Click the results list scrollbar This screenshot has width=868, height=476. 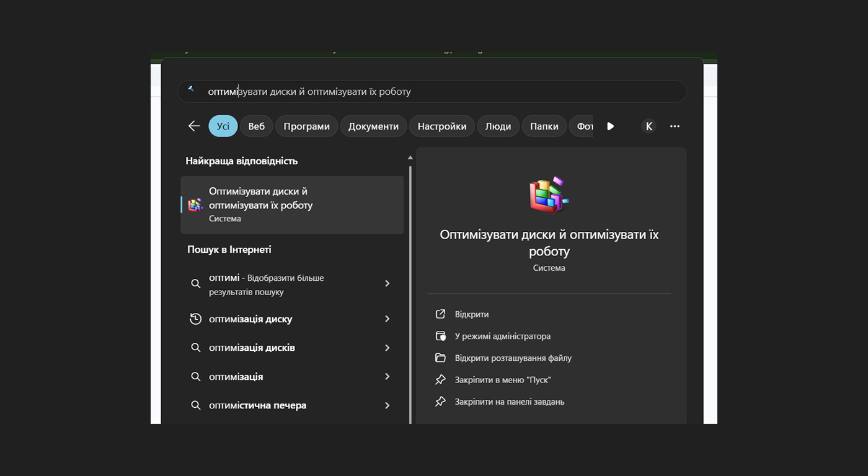[x=410, y=294]
